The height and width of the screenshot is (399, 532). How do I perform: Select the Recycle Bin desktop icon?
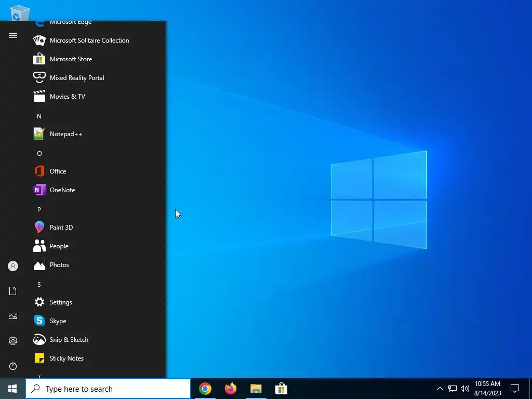coord(20,13)
